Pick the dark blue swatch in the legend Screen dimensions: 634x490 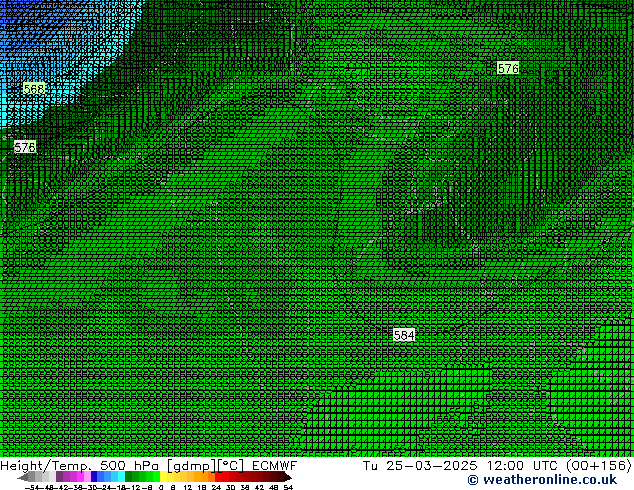pos(94,477)
